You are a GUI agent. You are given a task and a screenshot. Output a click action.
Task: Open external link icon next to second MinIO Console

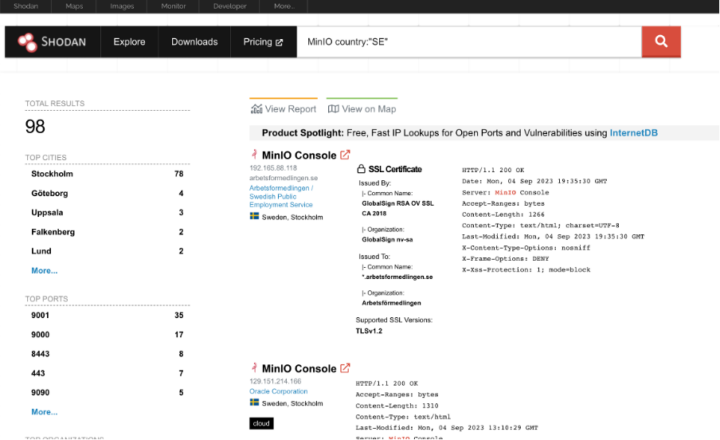[x=345, y=368]
